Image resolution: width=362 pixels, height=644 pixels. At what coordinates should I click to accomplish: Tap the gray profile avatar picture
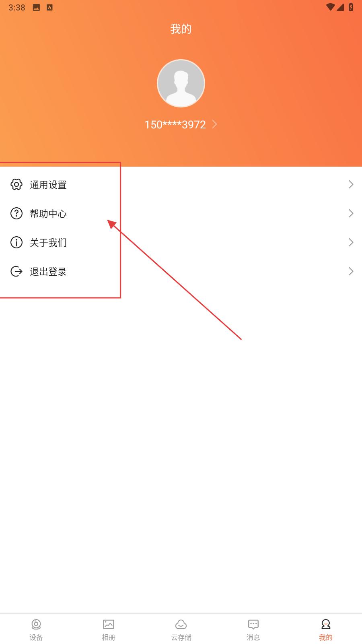click(181, 83)
